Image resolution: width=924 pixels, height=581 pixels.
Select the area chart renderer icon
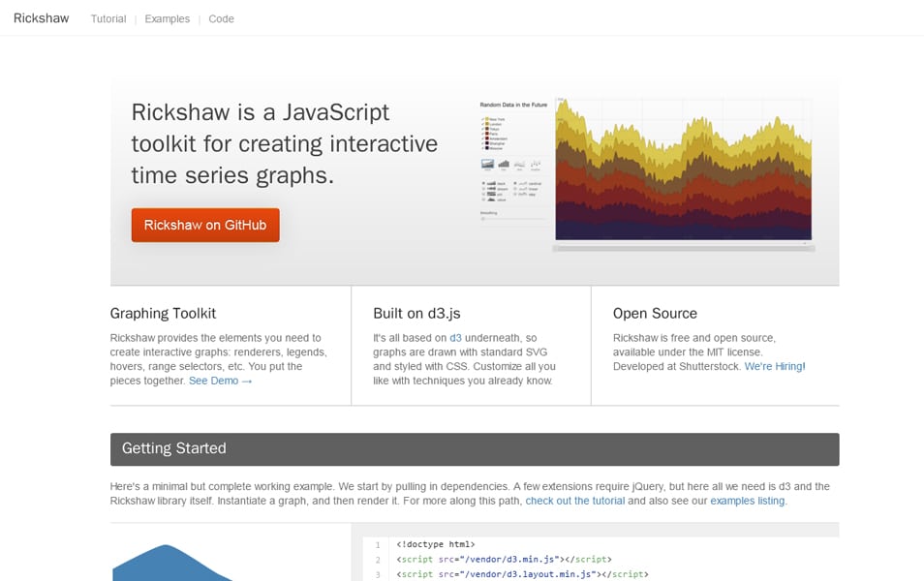tap(487, 163)
